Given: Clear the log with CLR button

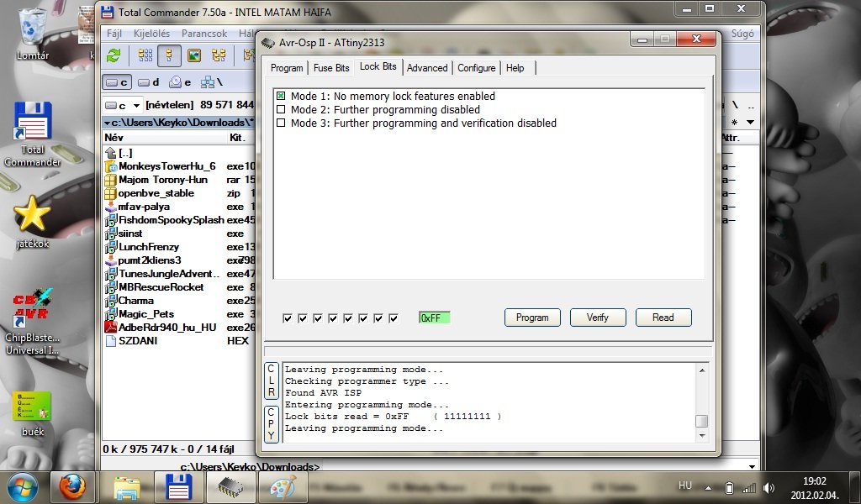Looking at the screenshot, I should [x=272, y=381].
